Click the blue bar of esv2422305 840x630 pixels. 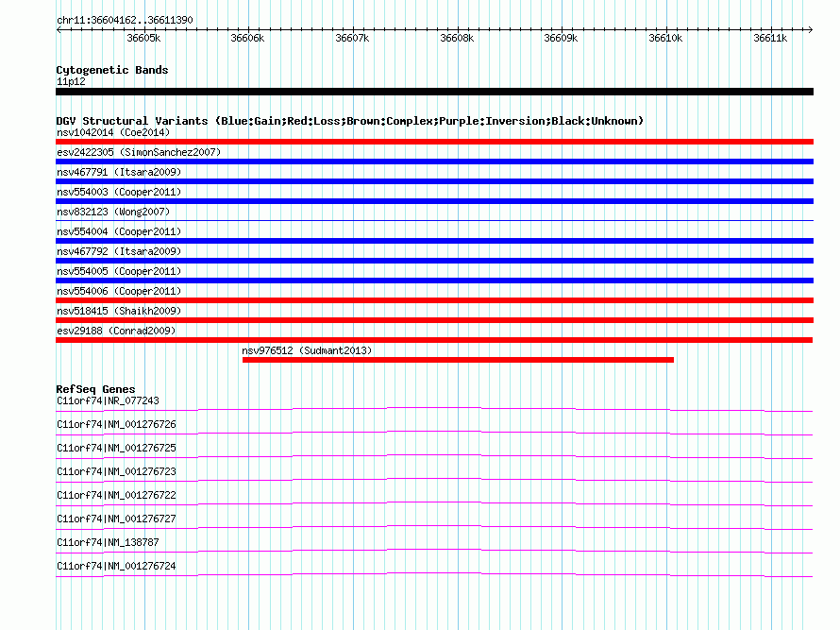coord(434,162)
